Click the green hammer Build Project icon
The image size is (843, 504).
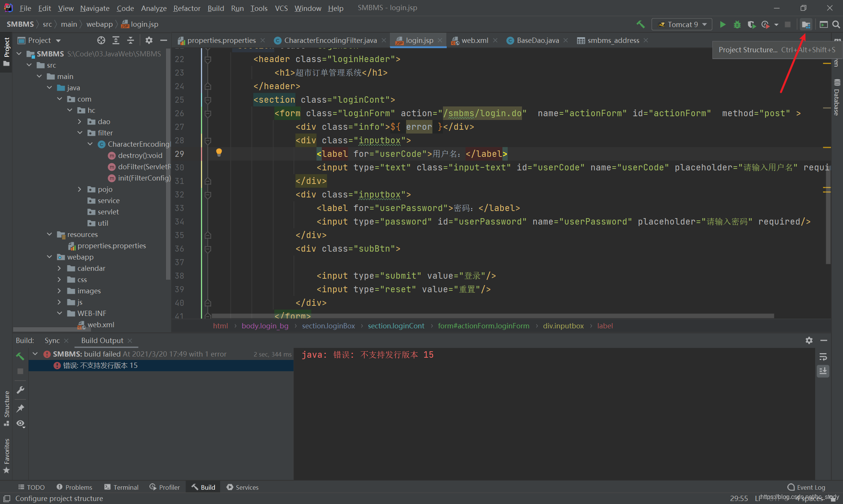tap(640, 24)
